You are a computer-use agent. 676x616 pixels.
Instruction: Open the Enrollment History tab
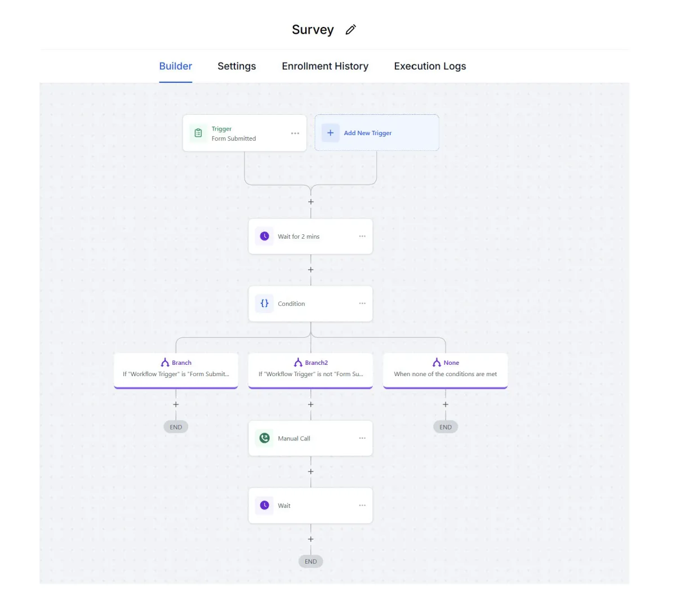325,66
